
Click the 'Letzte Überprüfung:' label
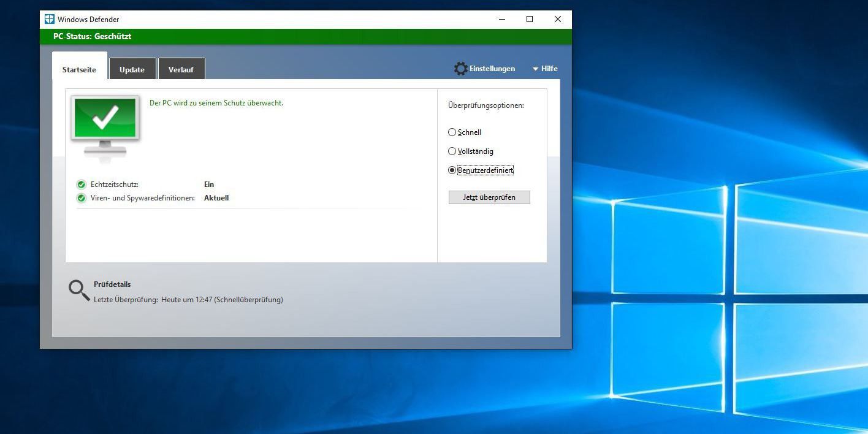point(126,300)
